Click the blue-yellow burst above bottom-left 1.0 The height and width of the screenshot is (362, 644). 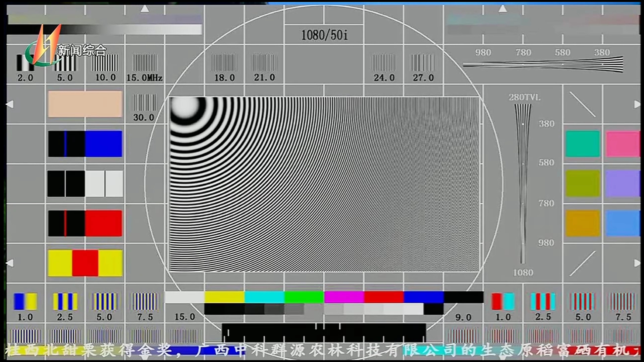25,301
